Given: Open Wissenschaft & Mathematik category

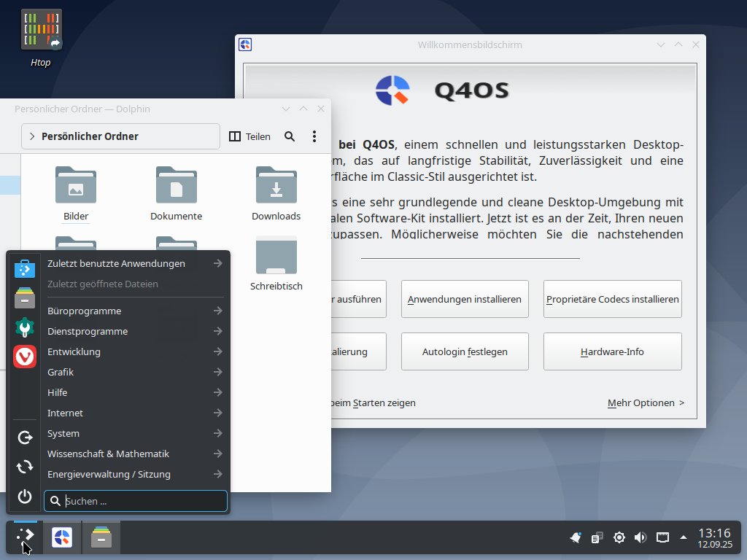Looking at the screenshot, I should tap(135, 454).
